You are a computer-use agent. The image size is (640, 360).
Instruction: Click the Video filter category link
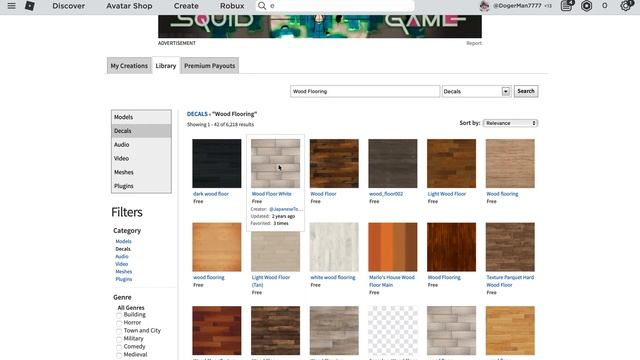pyautogui.click(x=121, y=264)
